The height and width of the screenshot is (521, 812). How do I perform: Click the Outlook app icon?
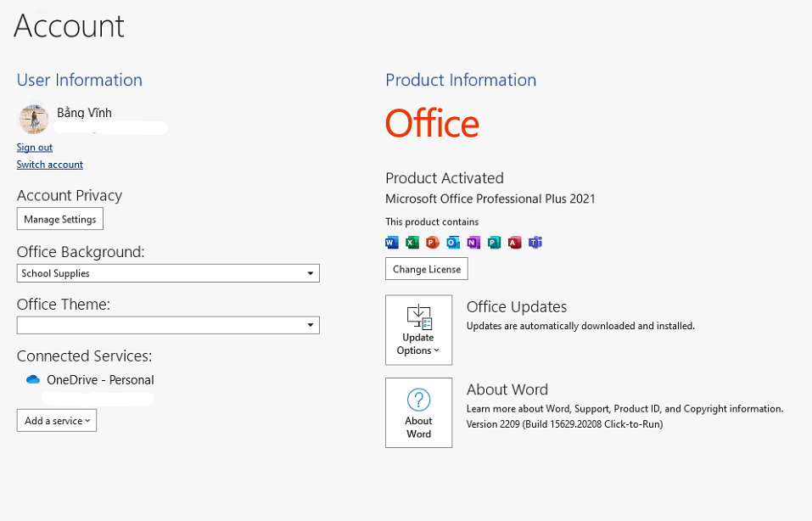coord(453,243)
